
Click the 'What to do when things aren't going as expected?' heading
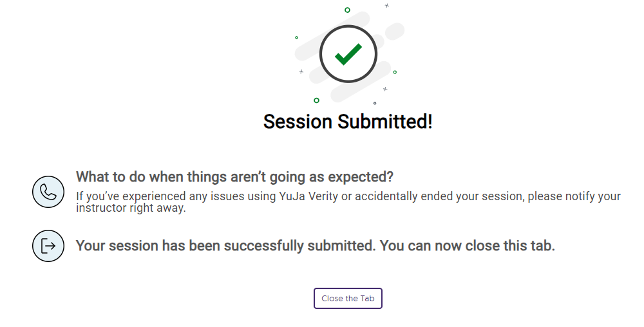click(234, 177)
